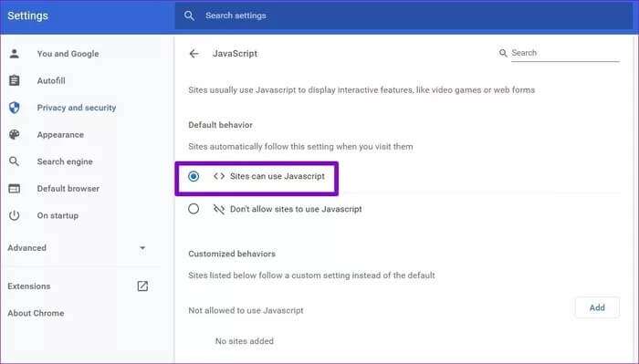The width and height of the screenshot is (639, 364).
Task: Click the Not allowed to use Javascript label
Action: [x=246, y=310]
